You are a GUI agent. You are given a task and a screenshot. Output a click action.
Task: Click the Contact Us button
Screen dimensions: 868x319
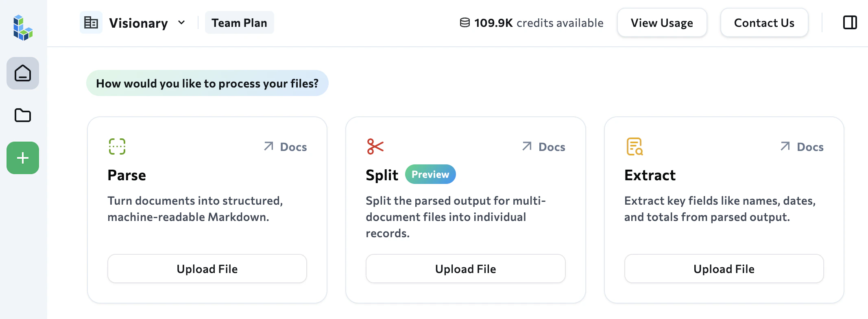click(x=764, y=23)
